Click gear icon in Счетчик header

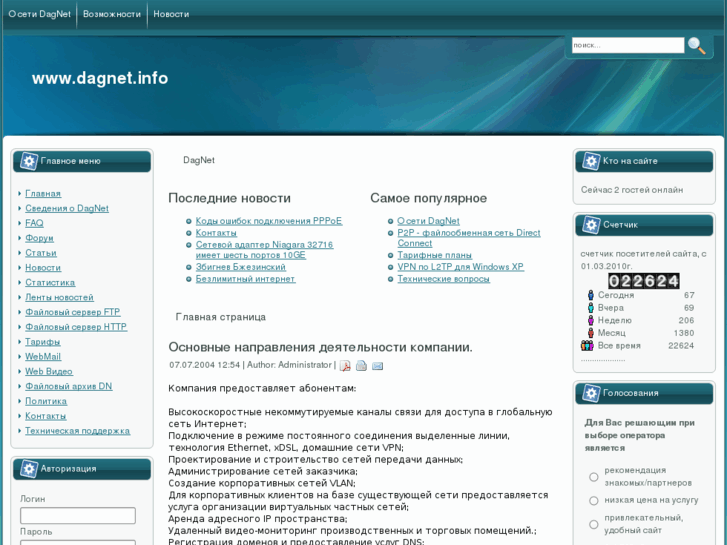coord(591,224)
